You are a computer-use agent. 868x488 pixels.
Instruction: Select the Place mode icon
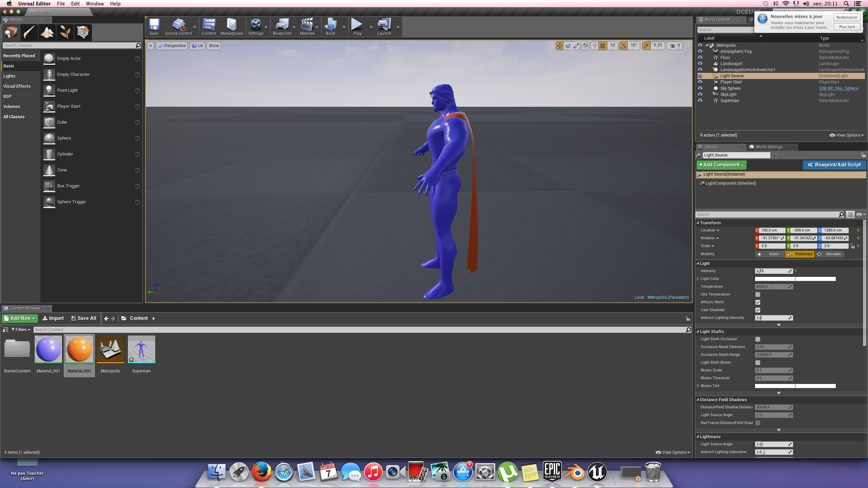tap(11, 33)
